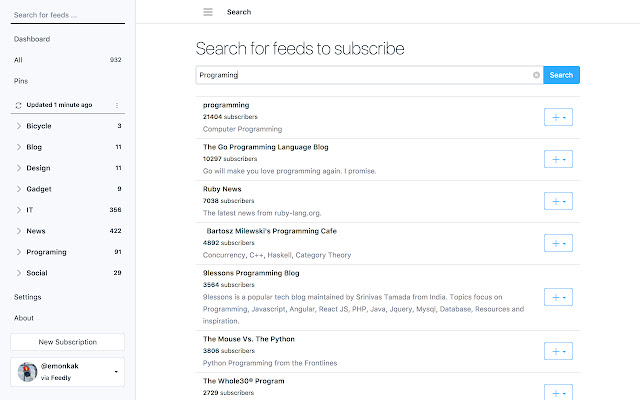Click the @lemonkak profile avatar
640x400 pixels.
click(x=28, y=372)
